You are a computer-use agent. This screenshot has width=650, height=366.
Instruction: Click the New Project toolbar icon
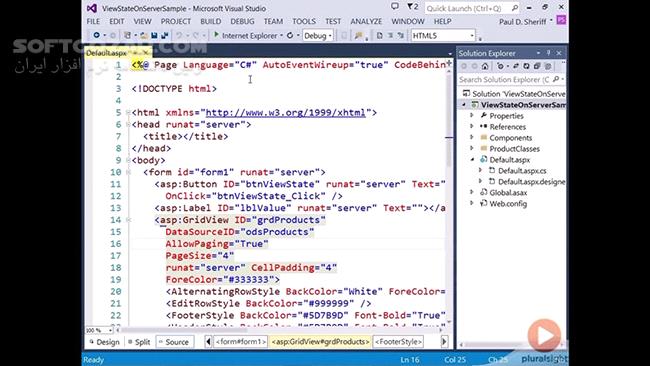[128, 36]
